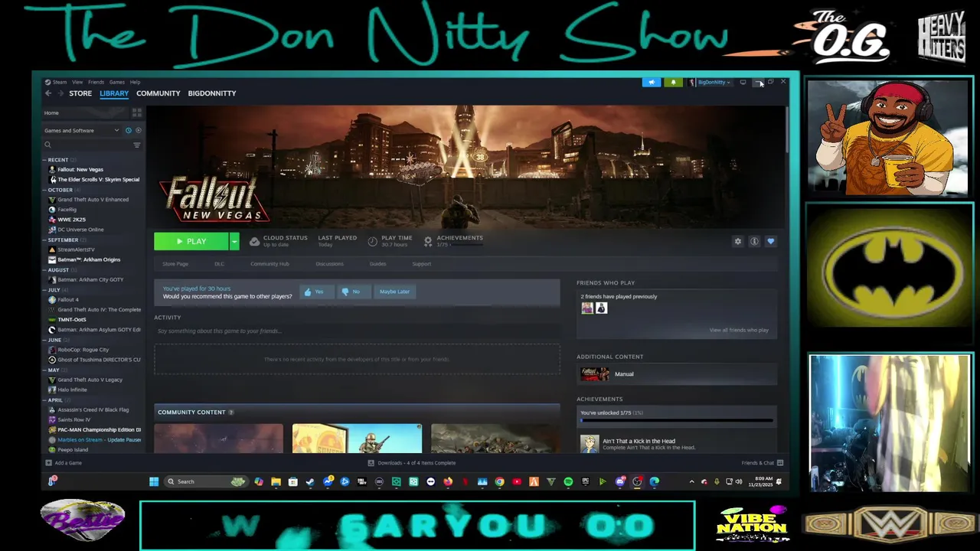Open the Games and Software filter dropdown
This screenshot has height=551, width=980.
81,131
